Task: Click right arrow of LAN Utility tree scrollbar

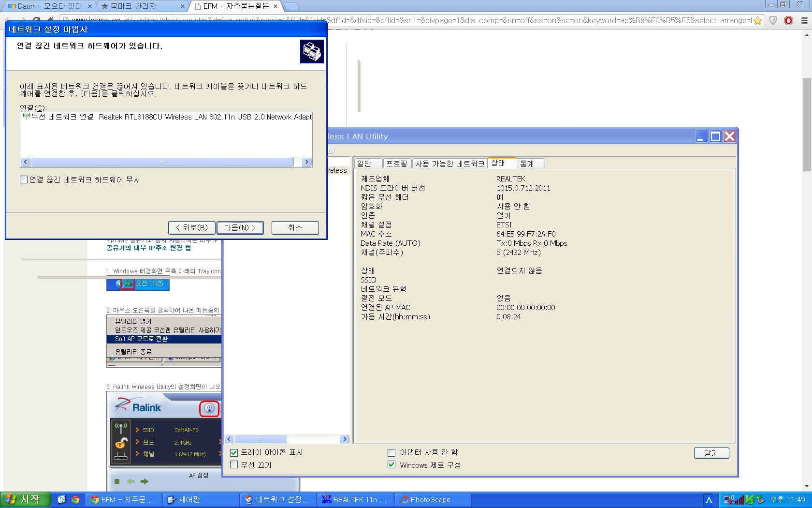Action: coord(345,439)
